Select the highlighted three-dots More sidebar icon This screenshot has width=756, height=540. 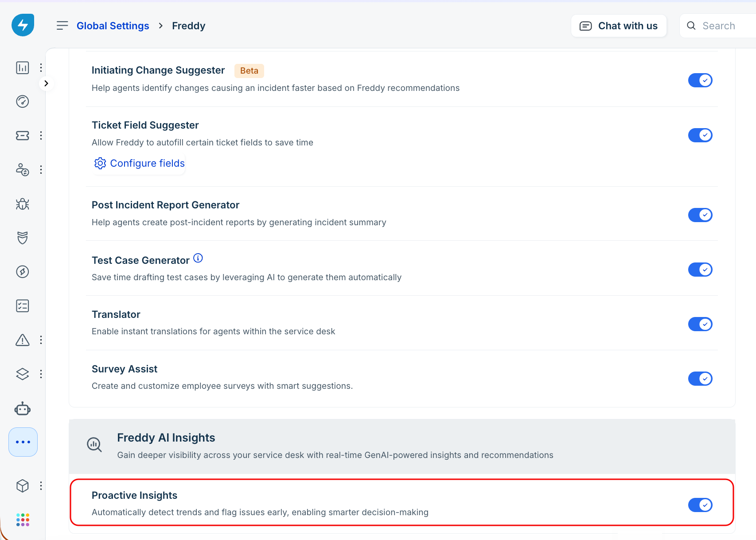pyautogui.click(x=23, y=442)
